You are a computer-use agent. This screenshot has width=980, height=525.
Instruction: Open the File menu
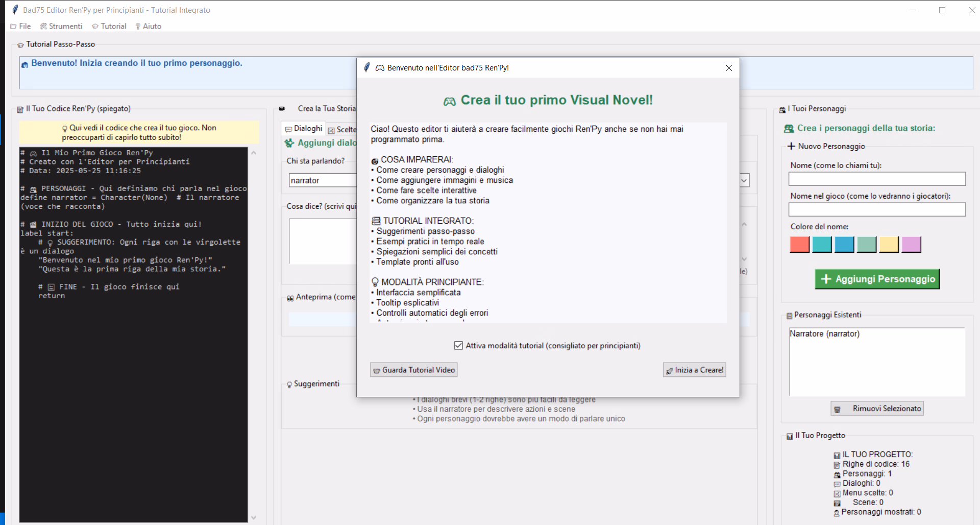click(x=20, y=26)
